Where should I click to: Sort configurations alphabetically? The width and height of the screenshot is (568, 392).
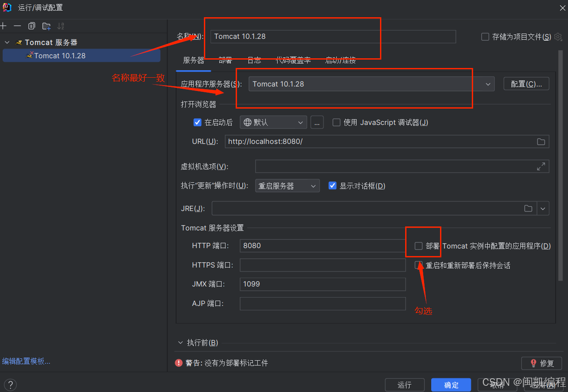61,26
